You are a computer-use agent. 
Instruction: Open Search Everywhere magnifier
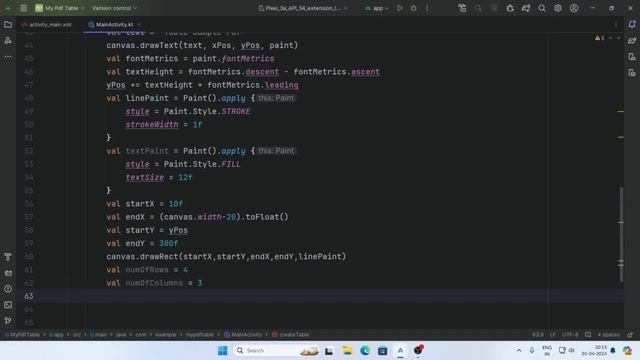(x=542, y=8)
